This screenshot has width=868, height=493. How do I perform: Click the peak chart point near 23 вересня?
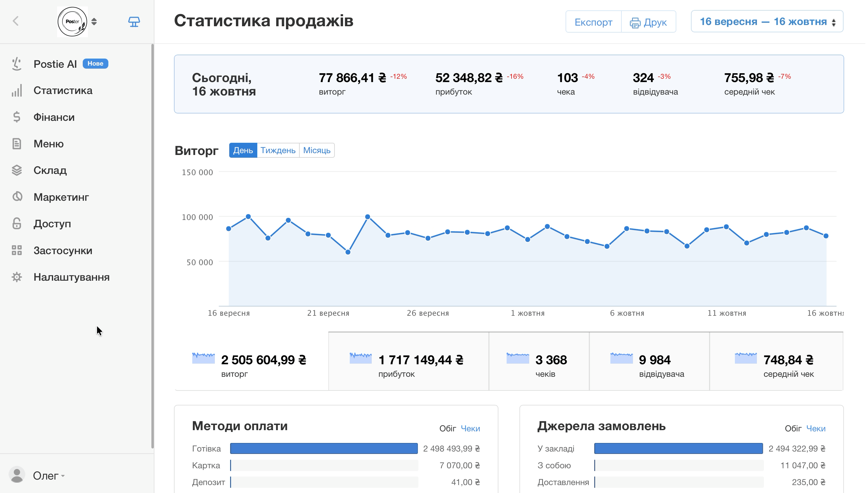[x=368, y=217]
